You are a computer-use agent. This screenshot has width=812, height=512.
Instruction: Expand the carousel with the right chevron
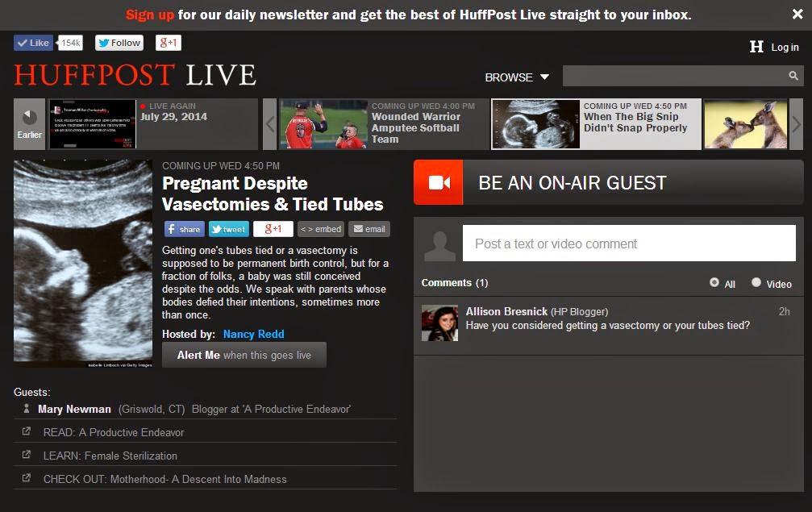[x=797, y=123]
